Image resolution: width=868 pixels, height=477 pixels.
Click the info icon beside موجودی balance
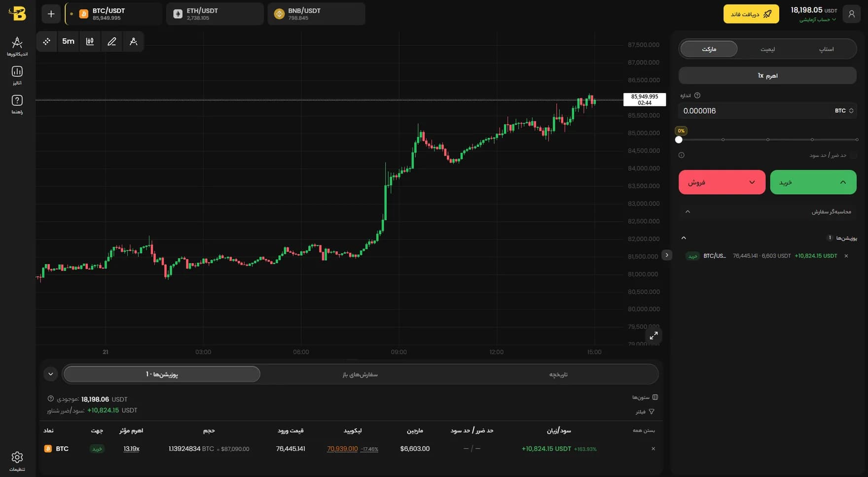[50, 399]
